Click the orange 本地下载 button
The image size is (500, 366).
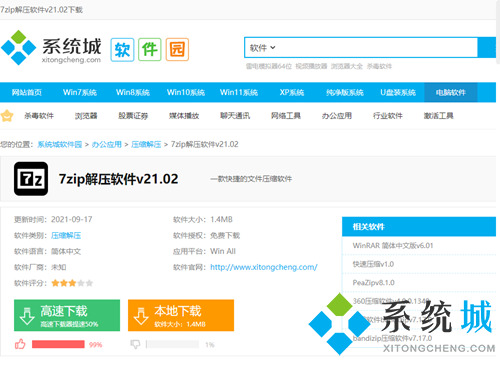[x=181, y=315]
